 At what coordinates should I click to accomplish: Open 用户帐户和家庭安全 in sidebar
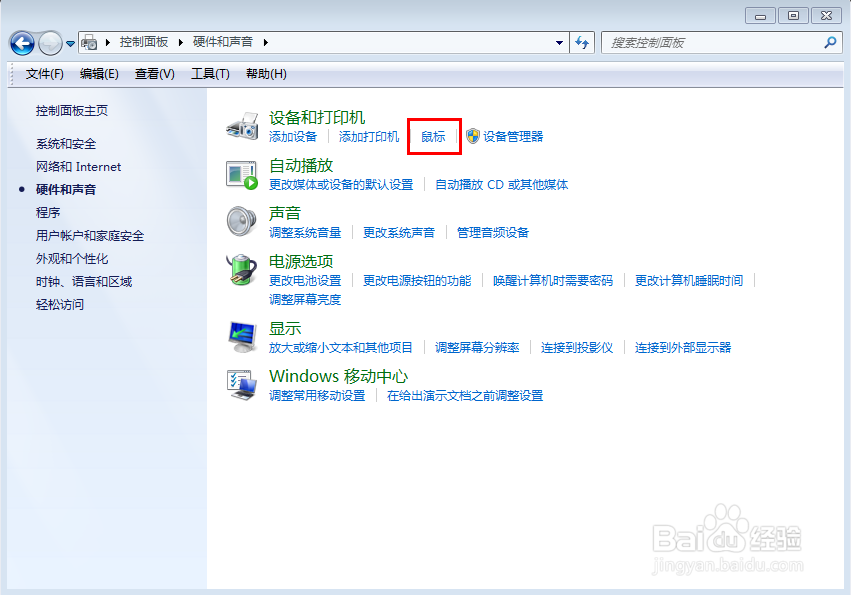(90, 236)
